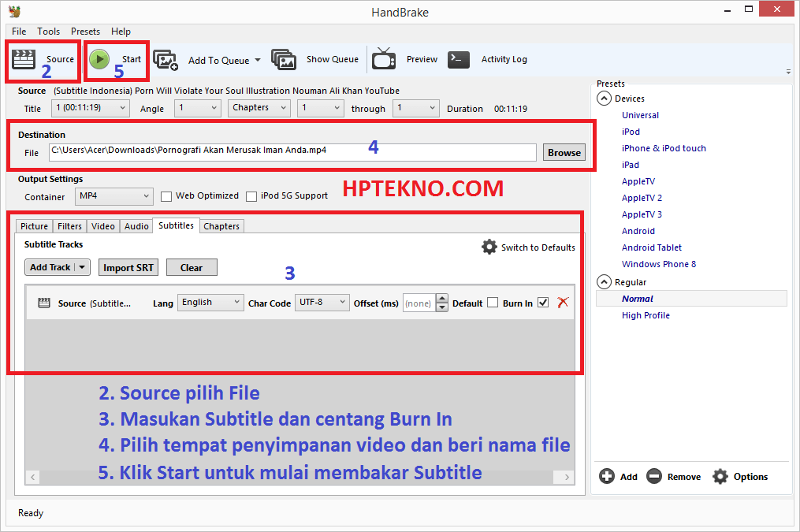Open the Container MP4 dropdown
Viewport: 800px width, 532px height.
coord(113,196)
